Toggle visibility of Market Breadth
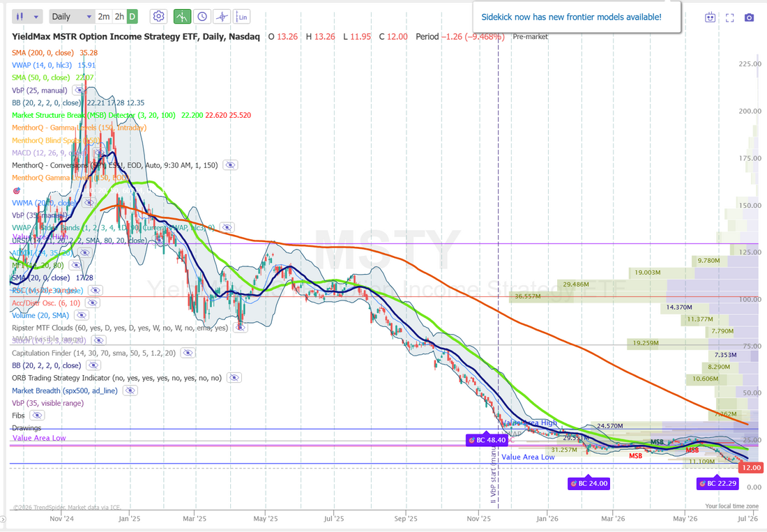The height and width of the screenshot is (532, 767). pos(130,390)
